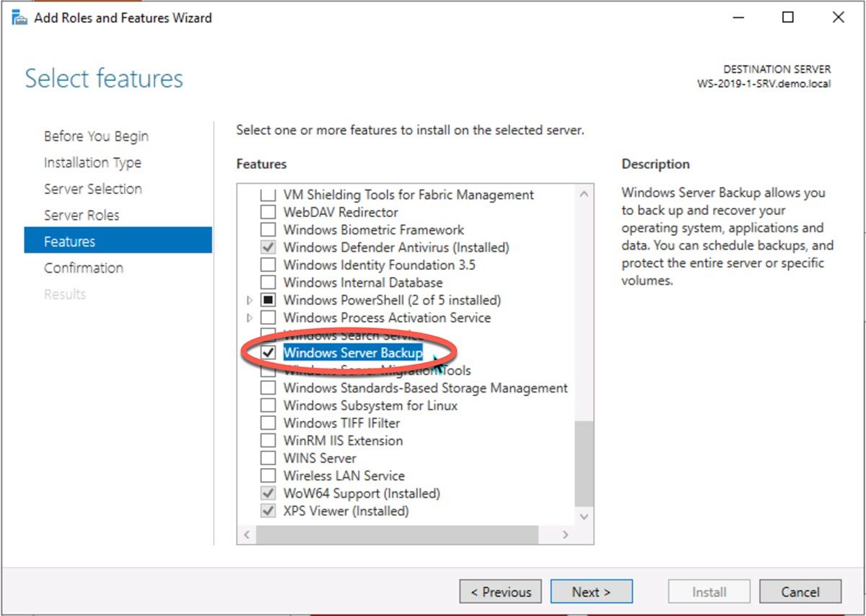The width and height of the screenshot is (866, 616).
Task: Check Windows Biometric Framework
Action: (268, 229)
